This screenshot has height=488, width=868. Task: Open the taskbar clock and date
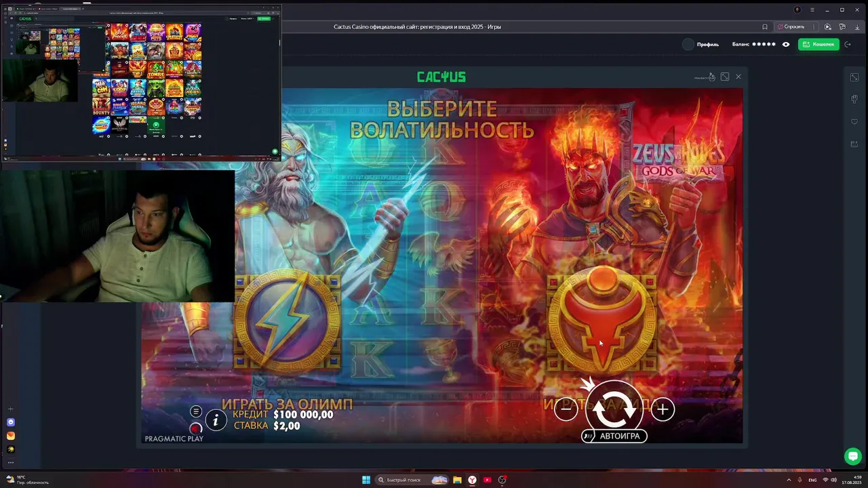(850, 480)
